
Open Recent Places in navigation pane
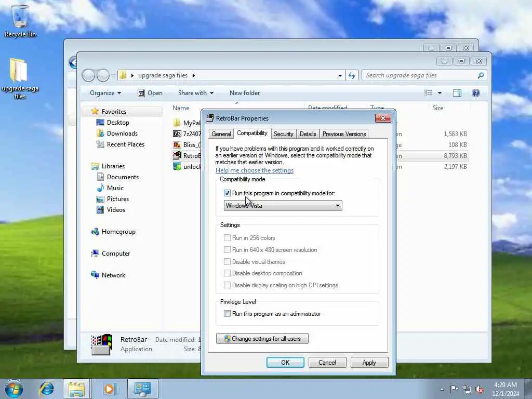[x=126, y=144]
